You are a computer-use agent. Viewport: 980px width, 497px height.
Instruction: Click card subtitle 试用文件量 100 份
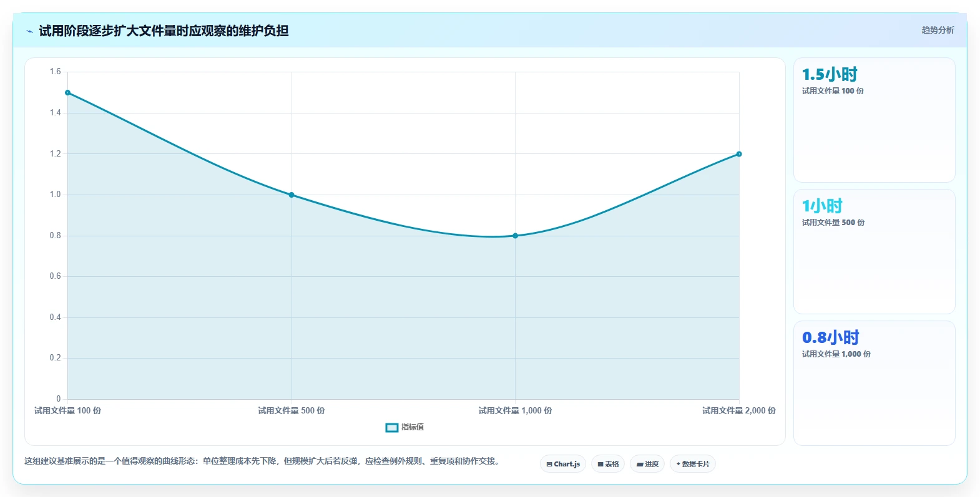pyautogui.click(x=833, y=91)
